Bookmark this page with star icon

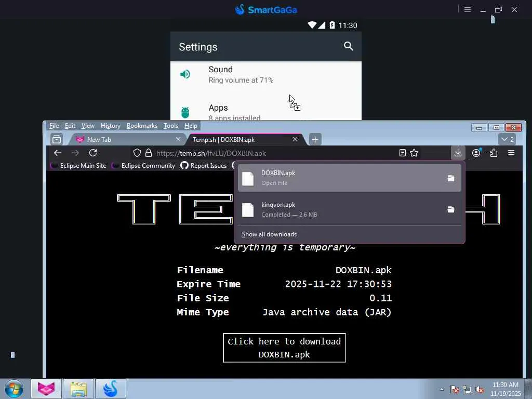414,153
